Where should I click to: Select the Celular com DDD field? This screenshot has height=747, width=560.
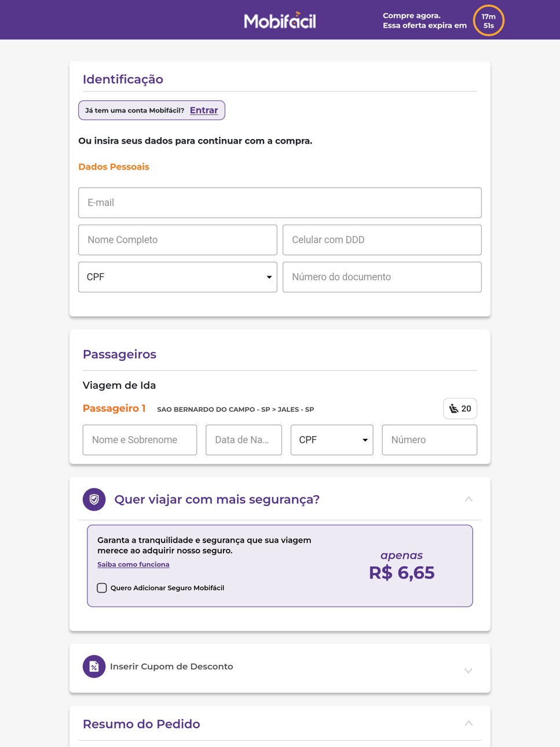tap(382, 240)
